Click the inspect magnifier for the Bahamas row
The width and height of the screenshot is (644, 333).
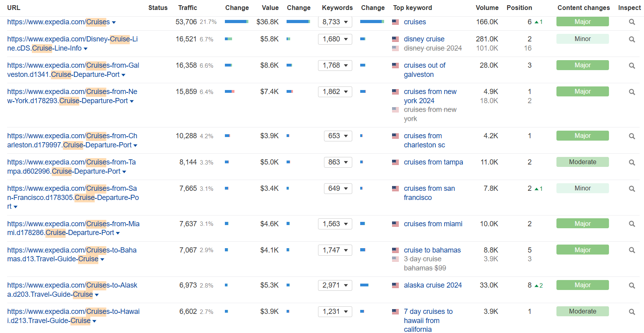click(632, 250)
